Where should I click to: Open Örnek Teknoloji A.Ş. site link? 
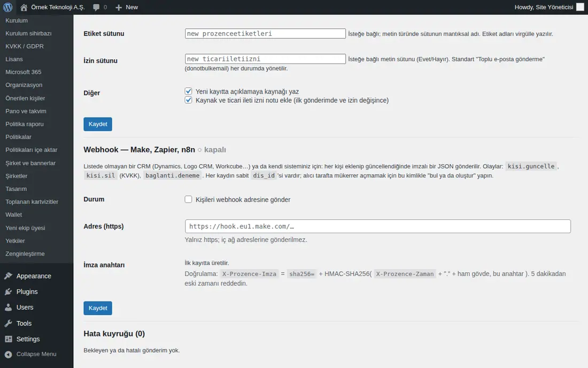[58, 7]
